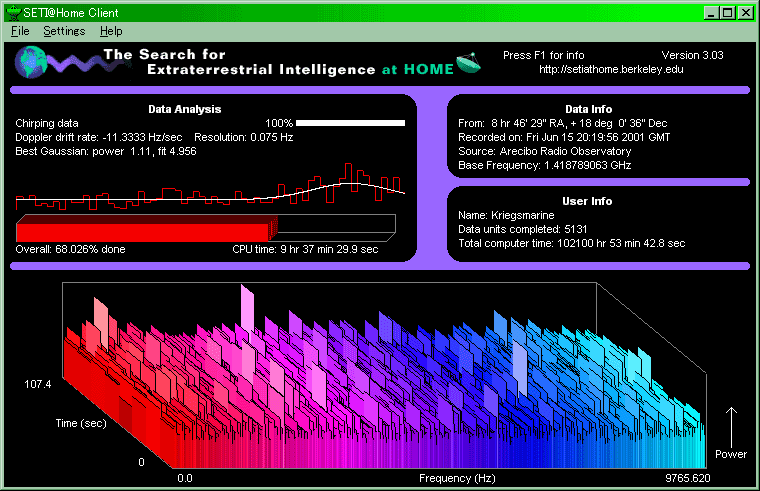Click the '0.0' frequency axis value
The image size is (760, 491).
(185, 478)
